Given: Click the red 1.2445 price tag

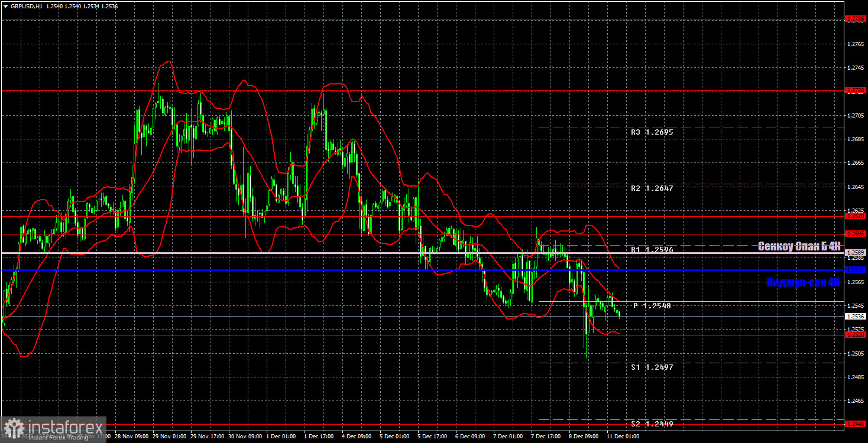Looking at the screenshot, I should pyautogui.click(x=856, y=424).
